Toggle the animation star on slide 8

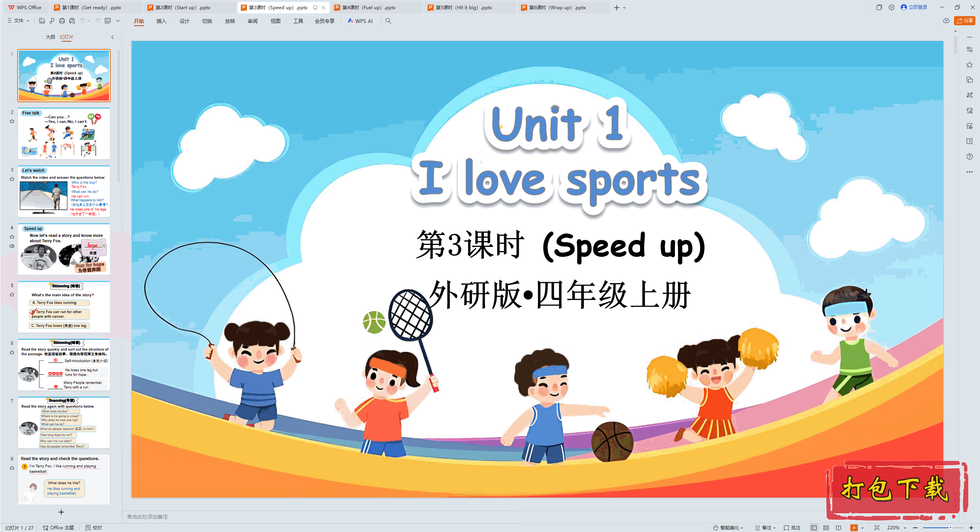12,468
